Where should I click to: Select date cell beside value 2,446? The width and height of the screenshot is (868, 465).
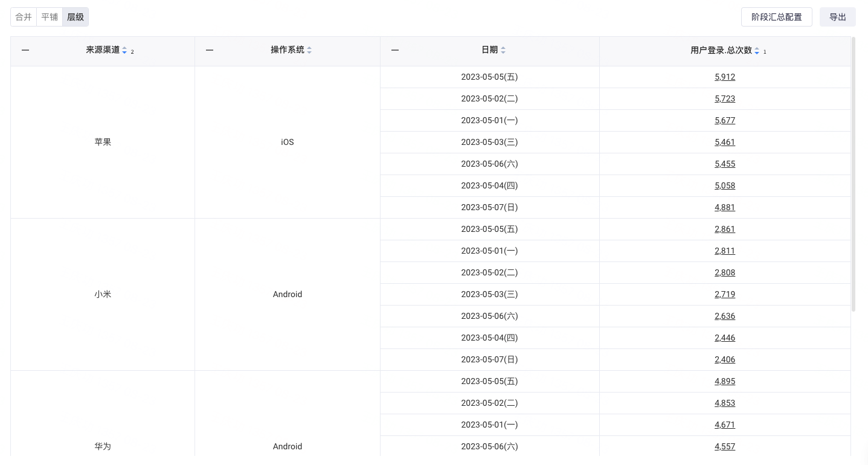pyautogui.click(x=490, y=338)
